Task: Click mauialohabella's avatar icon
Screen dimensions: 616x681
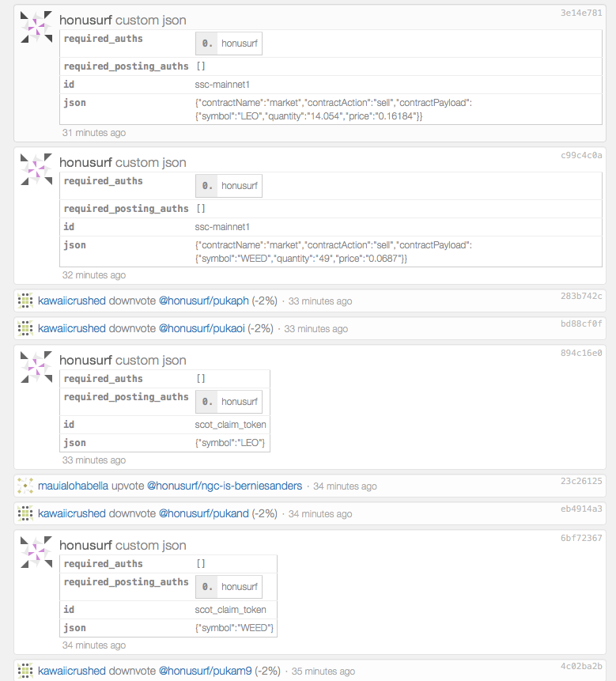Action: click(x=25, y=486)
